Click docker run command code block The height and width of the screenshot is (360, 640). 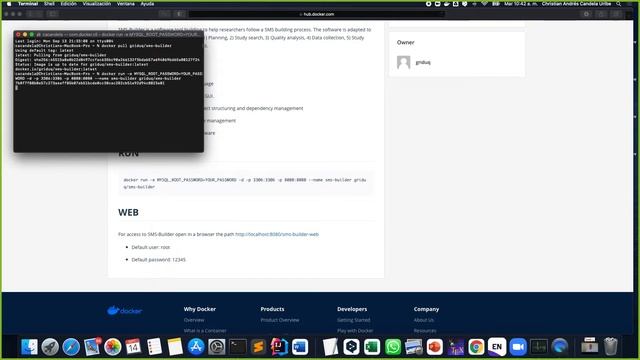(246, 183)
